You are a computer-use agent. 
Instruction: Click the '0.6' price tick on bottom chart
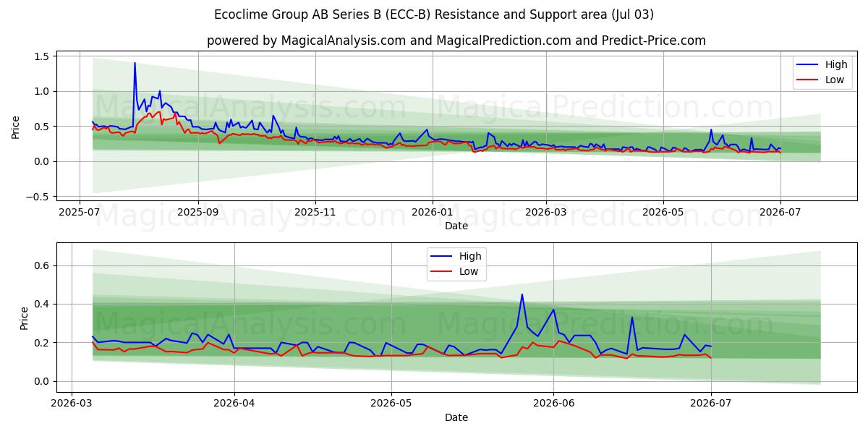42,265
